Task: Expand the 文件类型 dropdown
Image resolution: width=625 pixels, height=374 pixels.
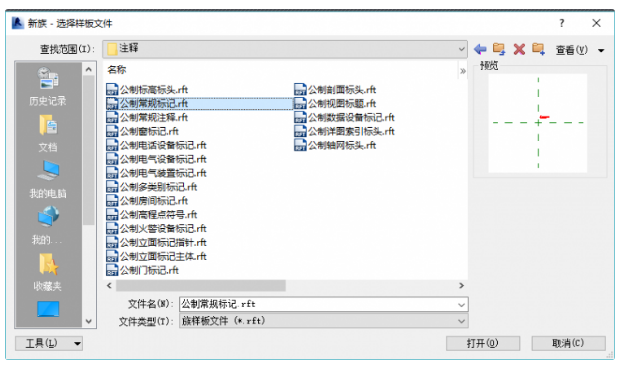Action: coord(462,321)
